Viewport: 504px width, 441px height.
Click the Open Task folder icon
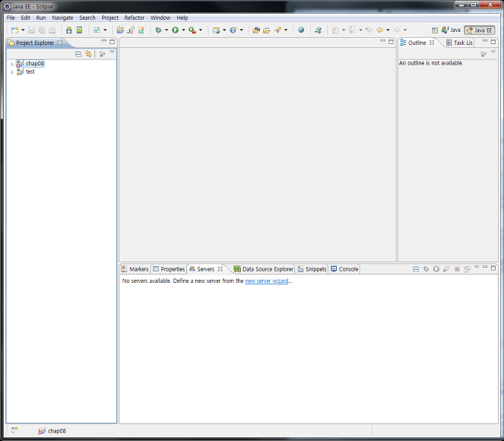tap(267, 30)
